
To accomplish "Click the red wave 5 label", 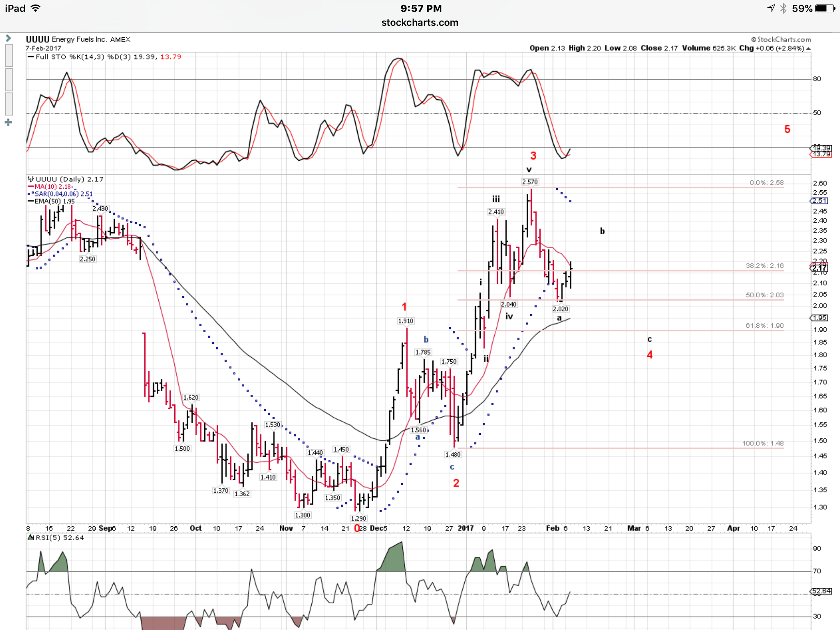I will tap(787, 129).
